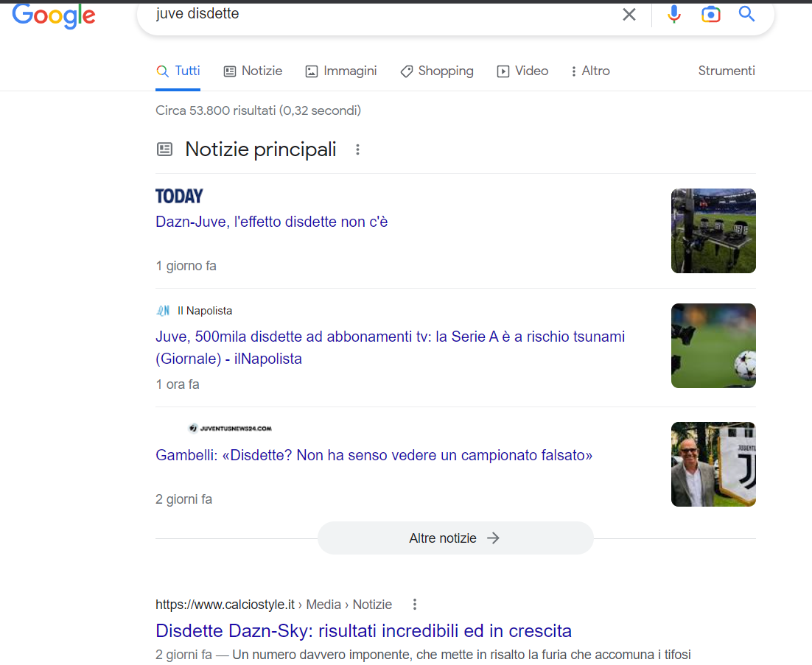This screenshot has width=812, height=665.
Task: Click the juventusnews24.com source logo
Action: [231, 428]
